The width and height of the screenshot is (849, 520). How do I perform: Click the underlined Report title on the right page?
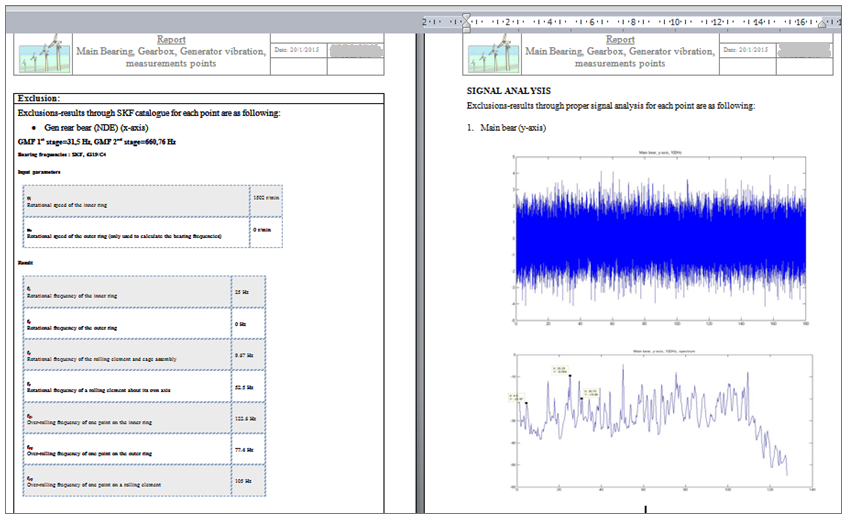pyautogui.click(x=620, y=40)
